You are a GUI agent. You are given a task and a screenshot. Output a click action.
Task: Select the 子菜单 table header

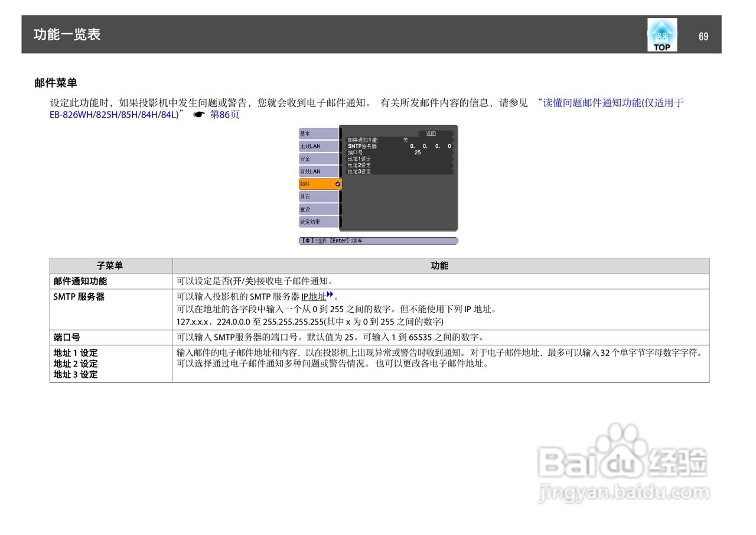tap(110, 265)
